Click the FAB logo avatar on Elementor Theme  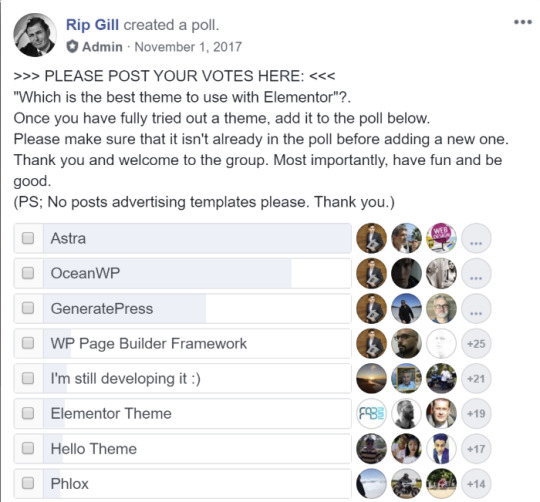tap(371, 414)
